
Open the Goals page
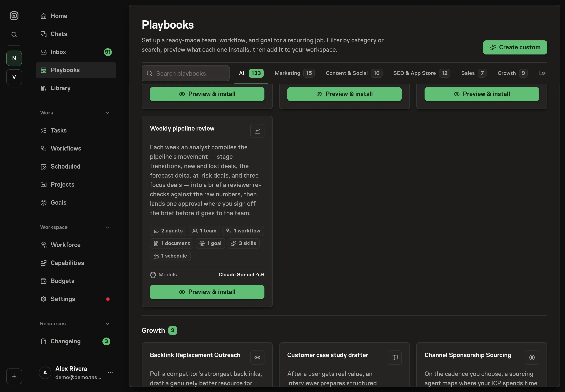[x=76, y=203]
